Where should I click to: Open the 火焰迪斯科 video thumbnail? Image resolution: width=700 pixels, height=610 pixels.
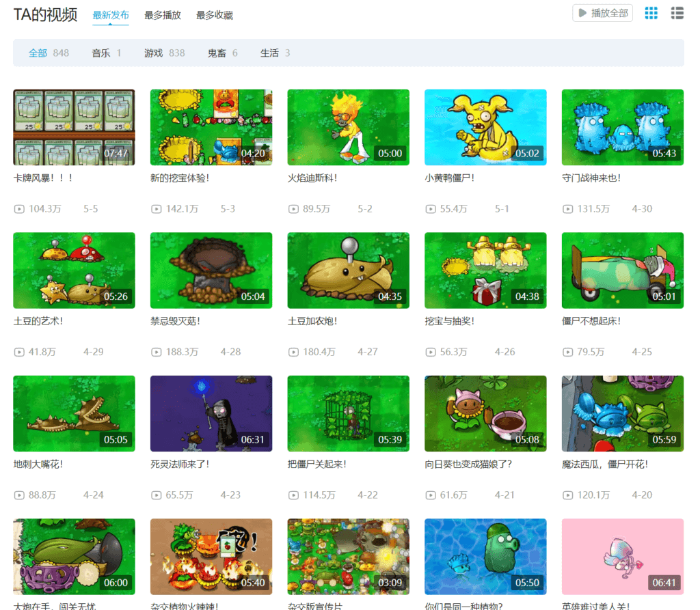[348, 127]
